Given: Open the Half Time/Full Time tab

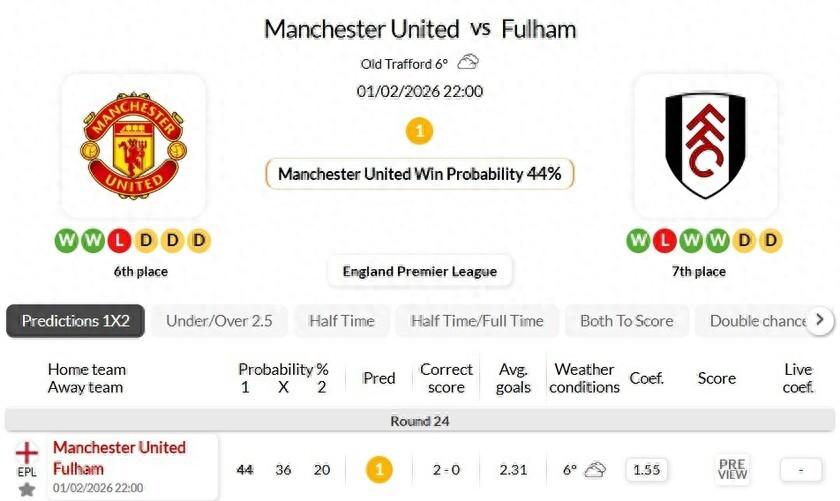Looking at the screenshot, I should (x=477, y=321).
